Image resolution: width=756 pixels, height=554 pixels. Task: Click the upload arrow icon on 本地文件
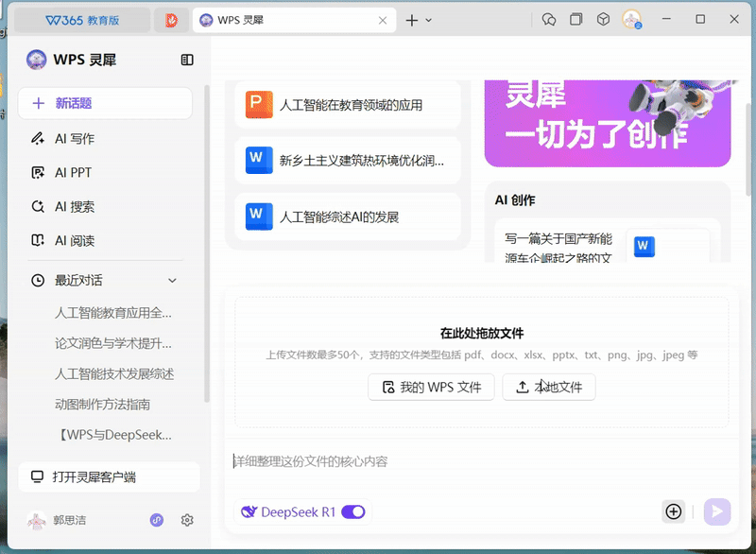pos(523,388)
